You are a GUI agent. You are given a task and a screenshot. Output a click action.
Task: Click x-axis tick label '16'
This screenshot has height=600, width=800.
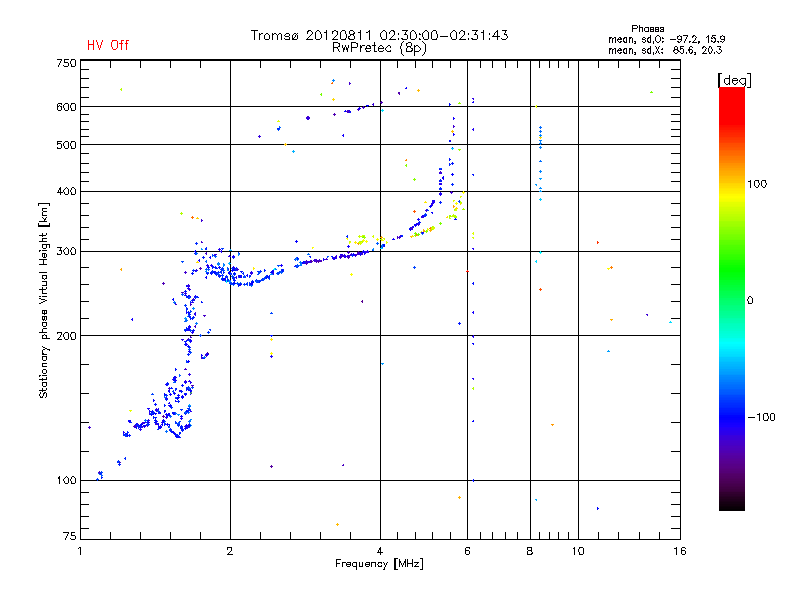680,551
